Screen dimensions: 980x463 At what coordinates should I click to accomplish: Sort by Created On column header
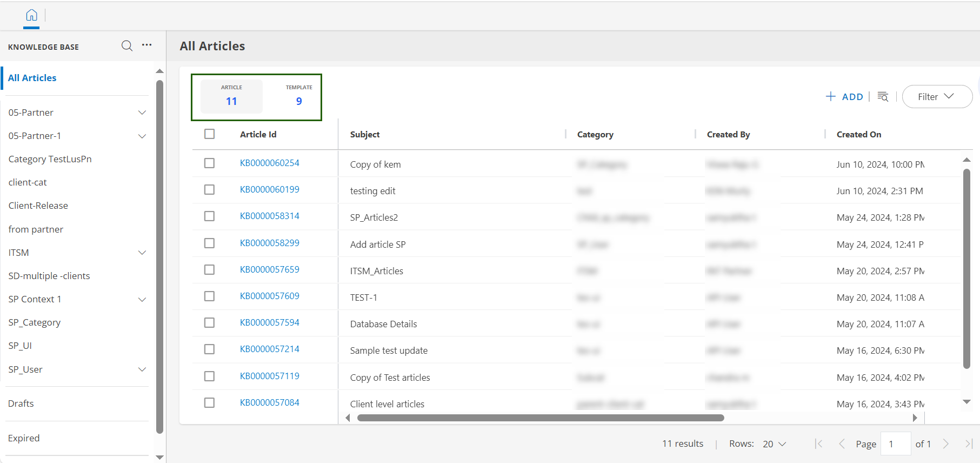click(x=859, y=134)
